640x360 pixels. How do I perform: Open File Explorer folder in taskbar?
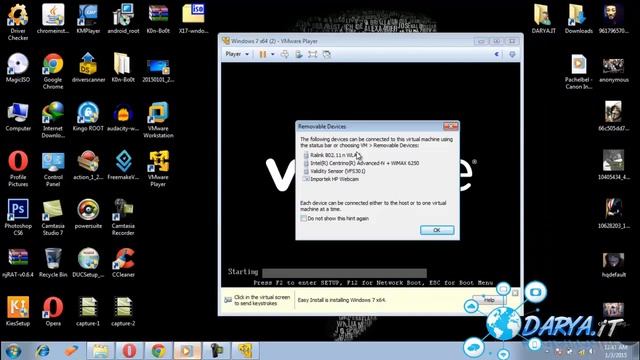100,351
